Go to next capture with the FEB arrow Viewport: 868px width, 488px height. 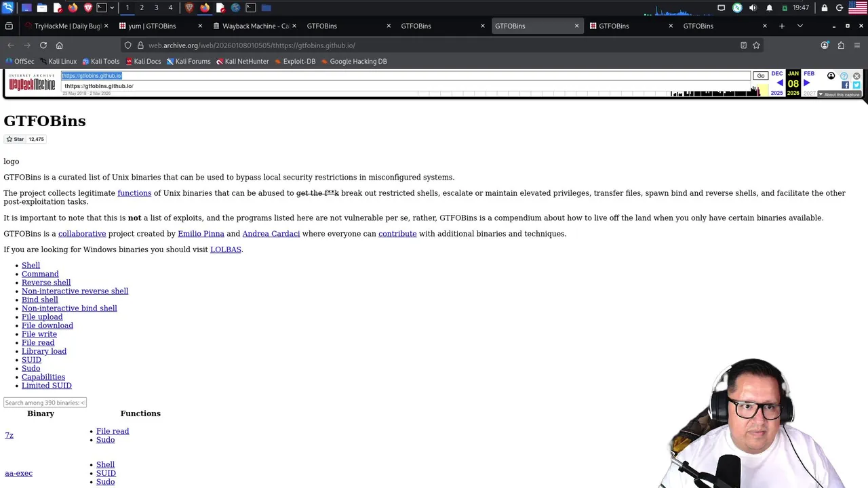(806, 83)
